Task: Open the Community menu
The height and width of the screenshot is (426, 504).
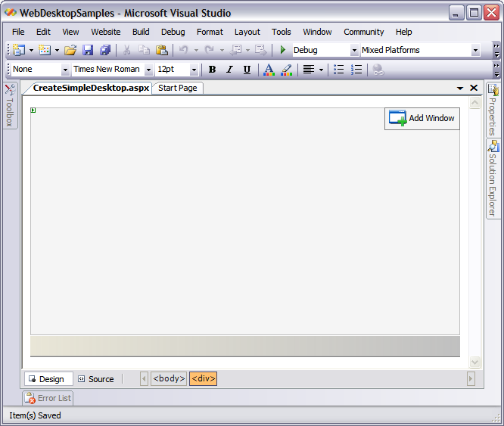Action: [x=364, y=32]
